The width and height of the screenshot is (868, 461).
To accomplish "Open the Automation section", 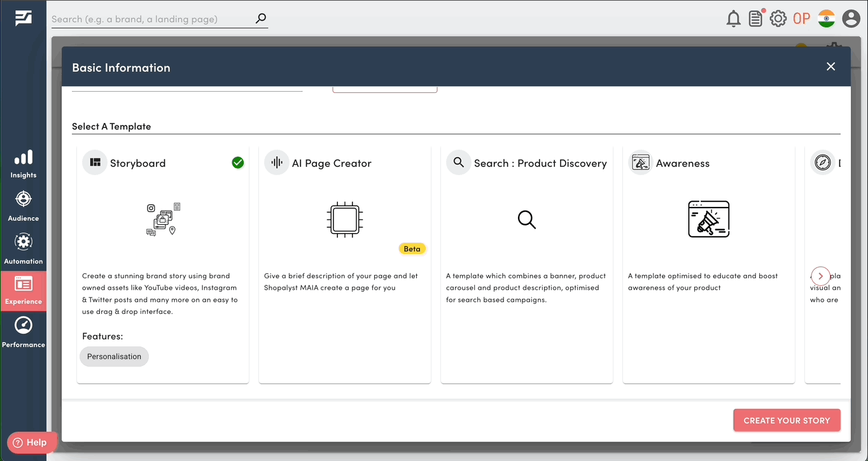I will pos(24,249).
